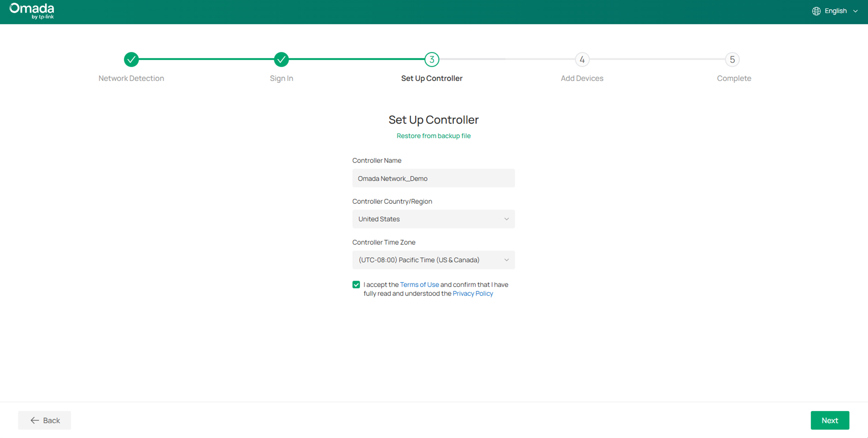Click inside the Controller Name field

(x=433, y=178)
